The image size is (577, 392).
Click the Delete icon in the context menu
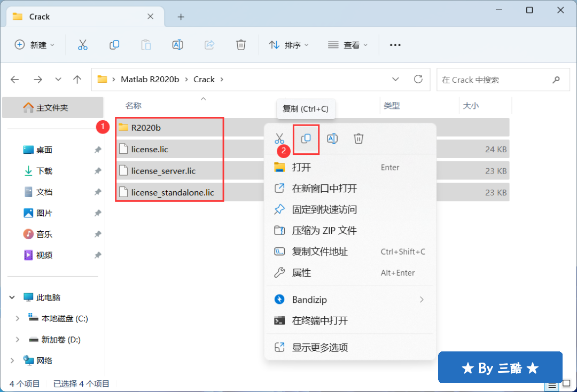358,139
